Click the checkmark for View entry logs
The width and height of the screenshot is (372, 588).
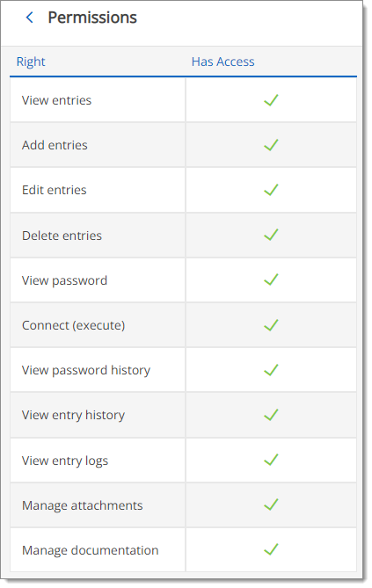click(x=271, y=460)
